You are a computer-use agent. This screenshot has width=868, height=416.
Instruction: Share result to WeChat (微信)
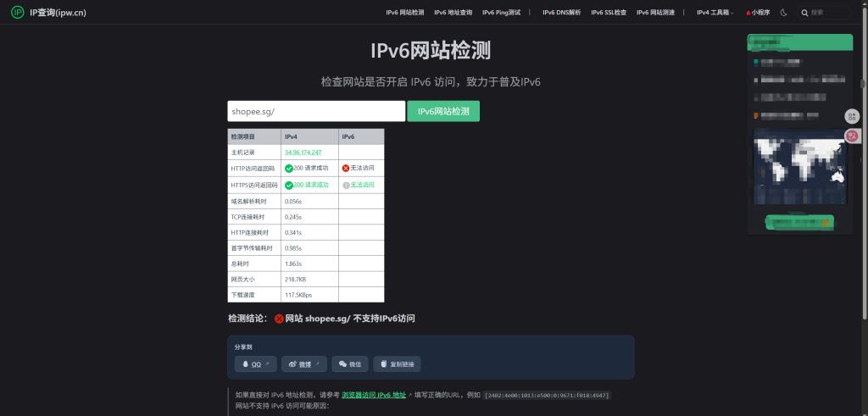[x=350, y=364]
